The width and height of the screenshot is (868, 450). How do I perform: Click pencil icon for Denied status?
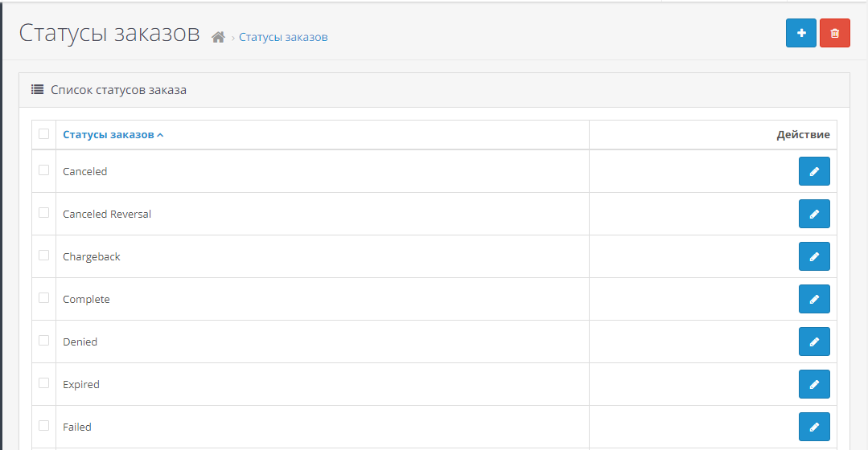point(813,342)
